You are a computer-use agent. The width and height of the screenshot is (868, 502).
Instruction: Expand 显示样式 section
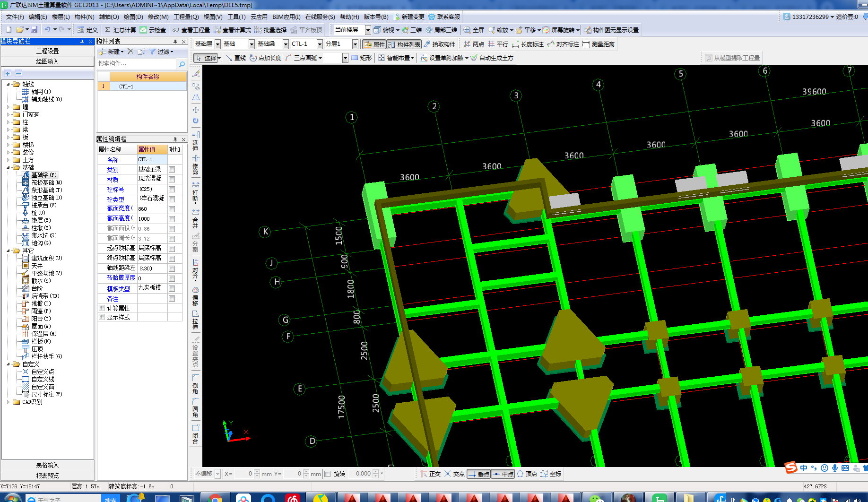[x=102, y=317]
